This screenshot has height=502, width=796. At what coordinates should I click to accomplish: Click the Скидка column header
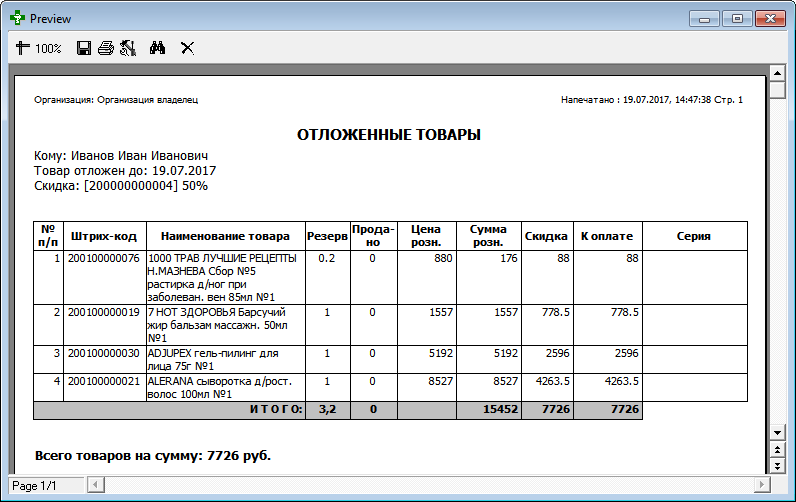pyautogui.click(x=547, y=236)
